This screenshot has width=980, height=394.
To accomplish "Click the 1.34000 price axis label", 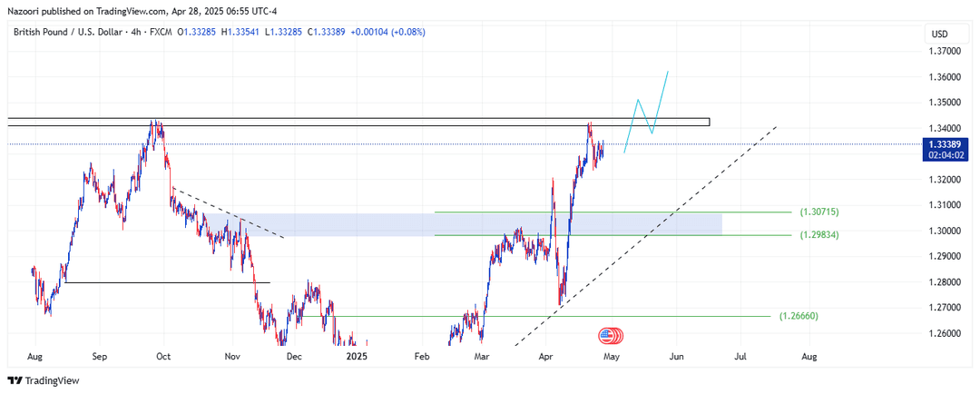I will tap(943, 128).
